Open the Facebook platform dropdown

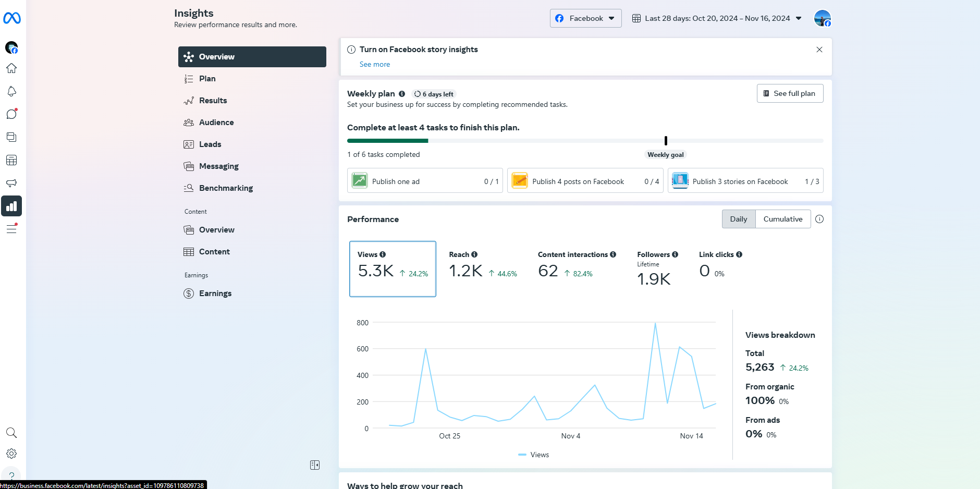coord(585,18)
